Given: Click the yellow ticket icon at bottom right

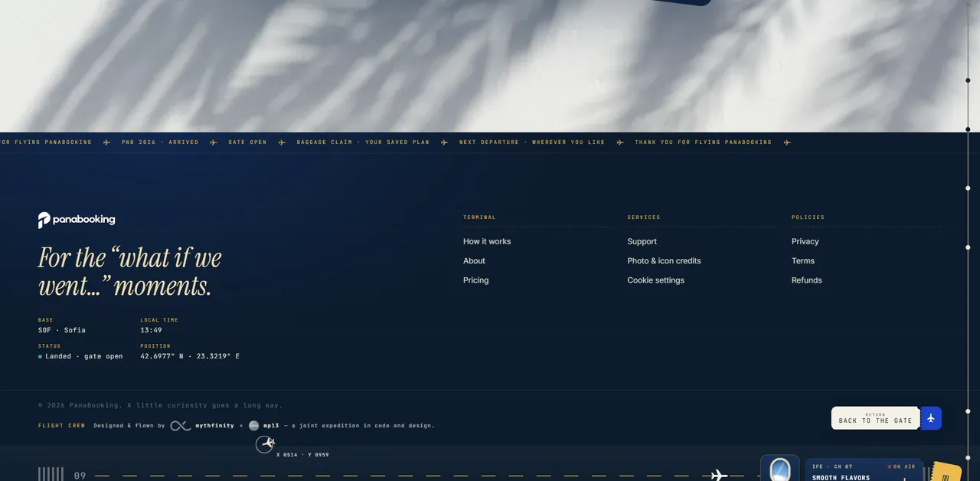Looking at the screenshot, I should pyautogui.click(x=947, y=472).
